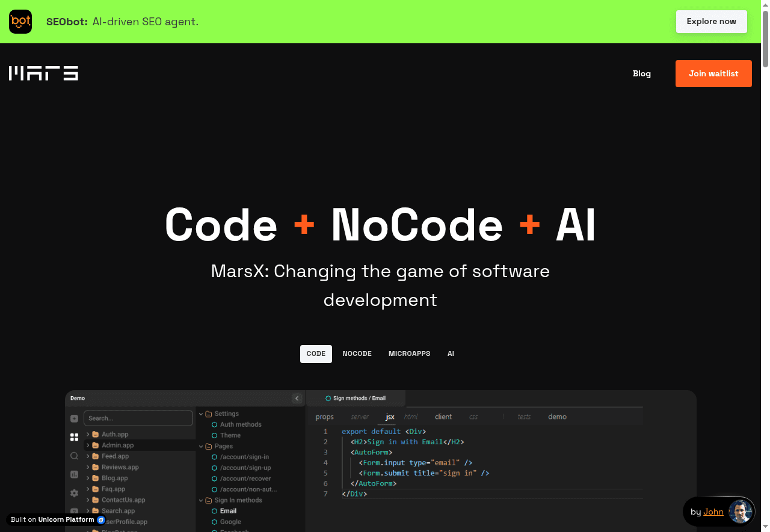This screenshot has height=532, width=770.
Task: Open the props tab in editor
Action: tap(324, 417)
